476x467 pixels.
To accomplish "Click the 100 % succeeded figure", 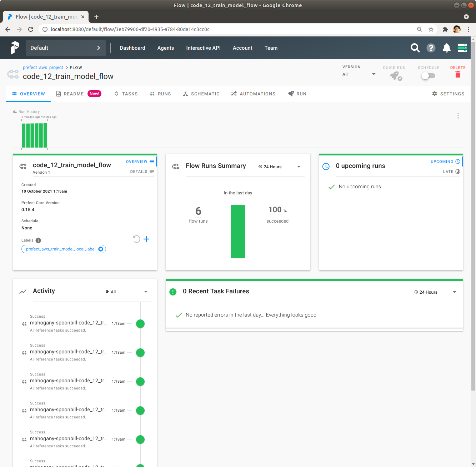I will (x=277, y=210).
